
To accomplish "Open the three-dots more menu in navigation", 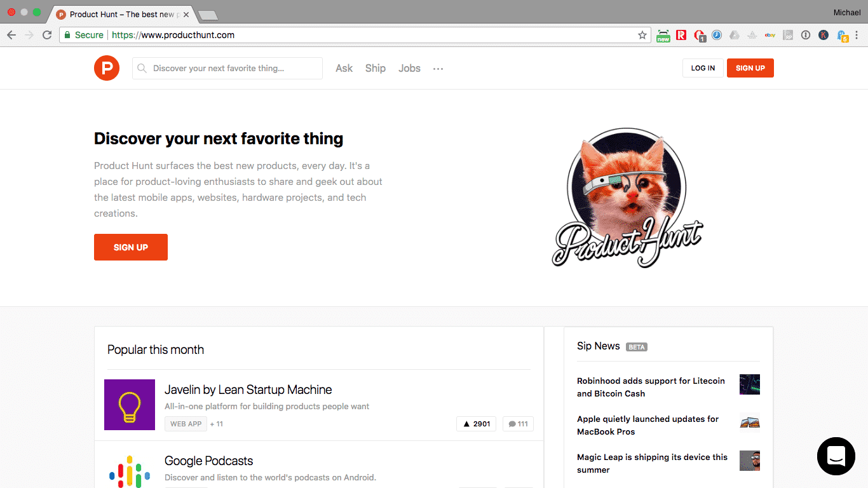I will [x=438, y=69].
